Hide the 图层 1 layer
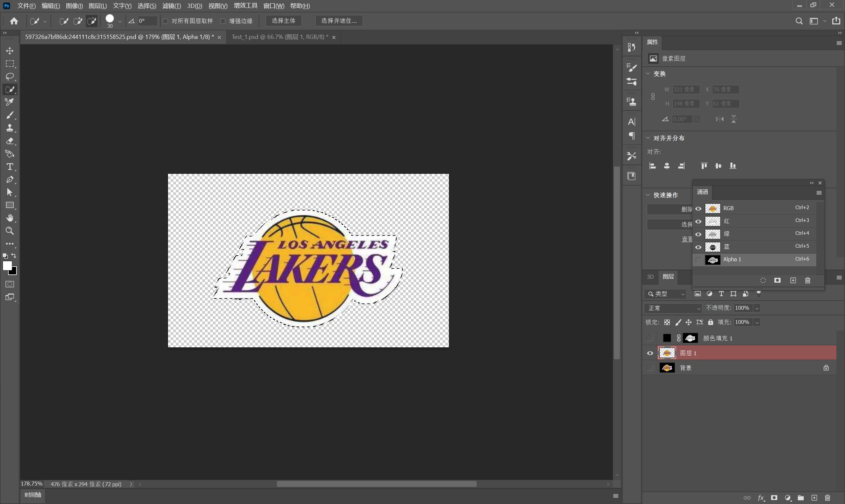This screenshot has height=504, width=845. coord(650,353)
